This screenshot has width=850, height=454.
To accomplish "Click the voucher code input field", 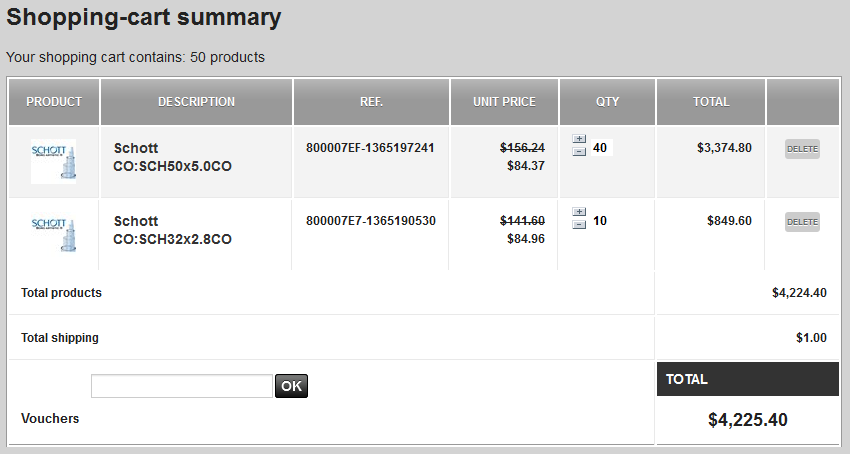I will (x=182, y=386).
